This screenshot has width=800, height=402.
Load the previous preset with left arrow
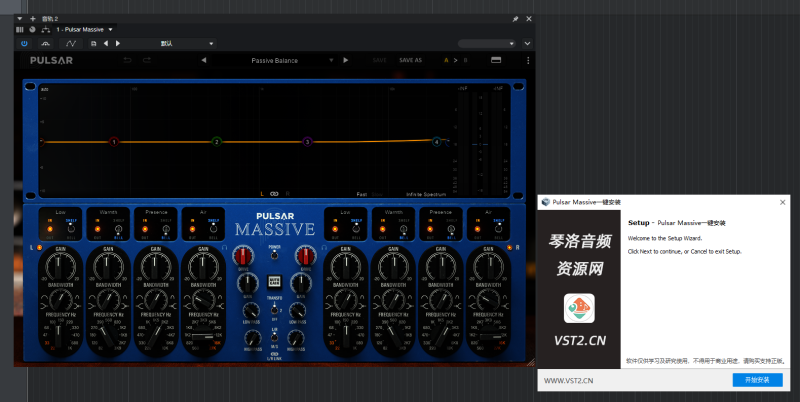[x=204, y=60]
